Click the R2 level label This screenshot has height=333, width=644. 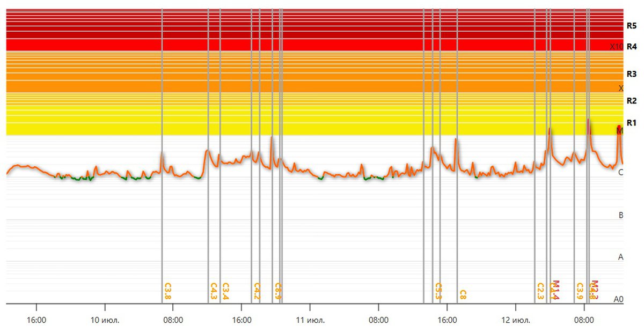point(632,101)
